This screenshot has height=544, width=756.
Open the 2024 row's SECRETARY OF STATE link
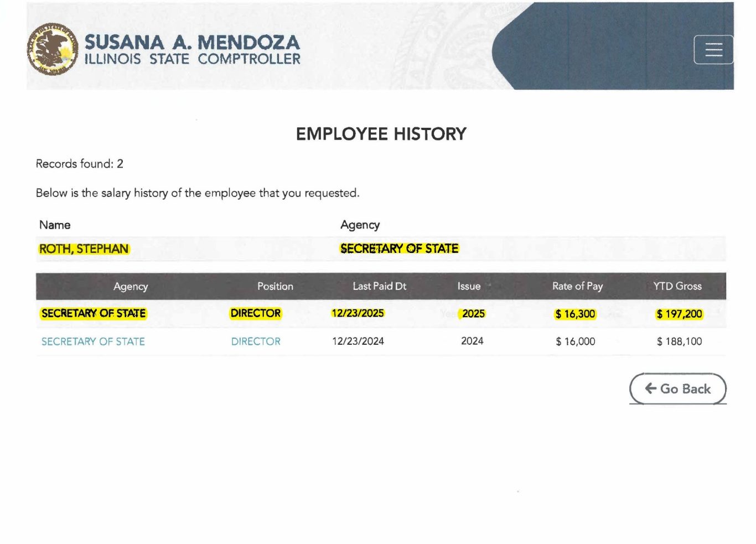[93, 341]
